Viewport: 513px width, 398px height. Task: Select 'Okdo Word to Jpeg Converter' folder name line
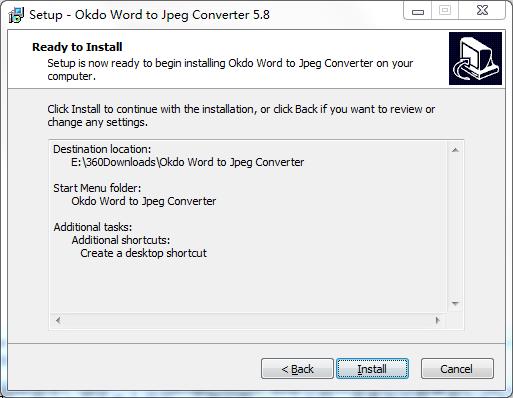(144, 201)
